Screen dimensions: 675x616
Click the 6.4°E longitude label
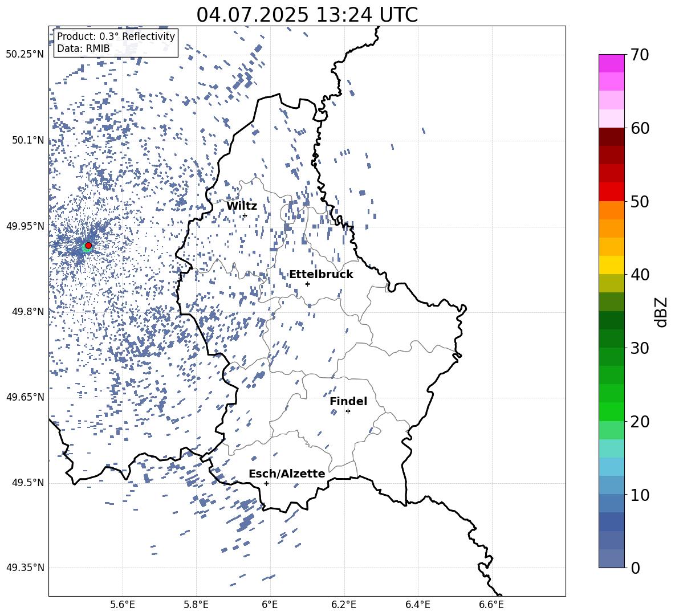click(418, 605)
